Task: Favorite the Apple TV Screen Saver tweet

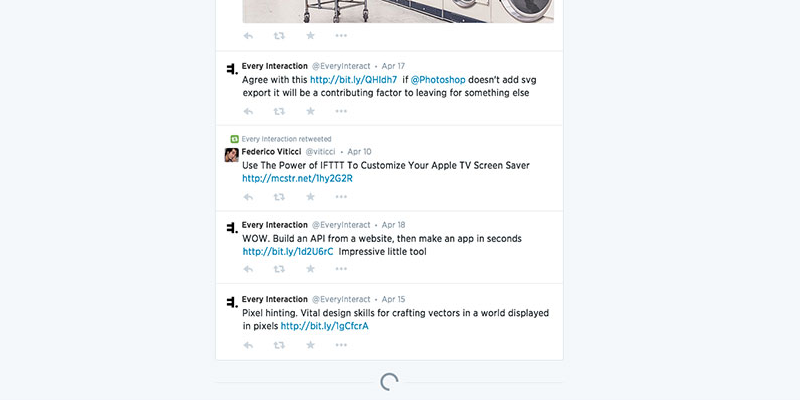Action: coord(310,197)
